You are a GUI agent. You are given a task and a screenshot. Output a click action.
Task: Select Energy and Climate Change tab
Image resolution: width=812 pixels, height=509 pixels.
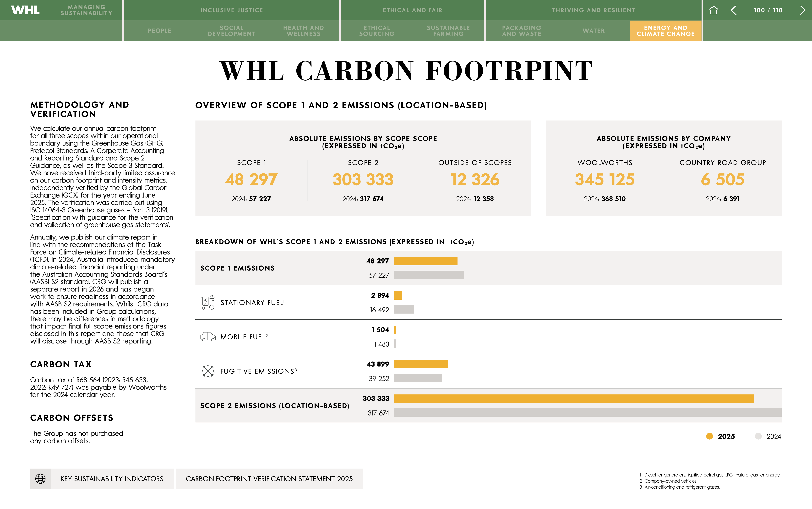[666, 31]
